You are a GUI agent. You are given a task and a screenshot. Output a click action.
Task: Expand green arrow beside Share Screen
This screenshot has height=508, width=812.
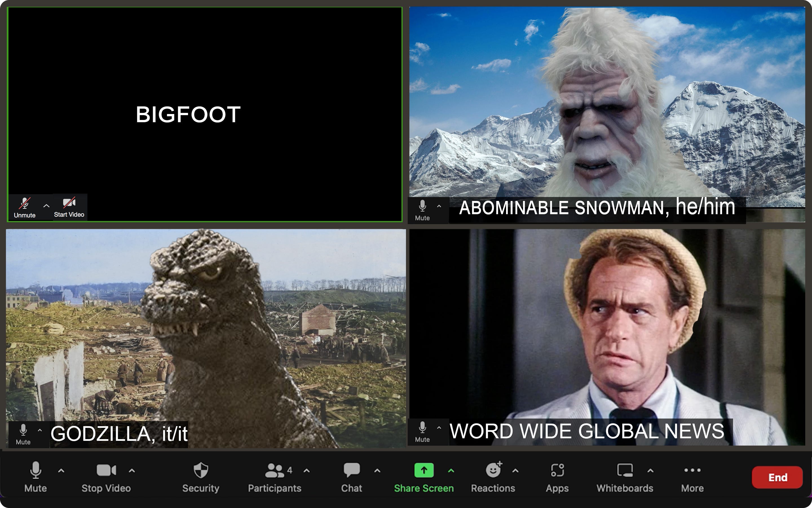click(x=451, y=471)
